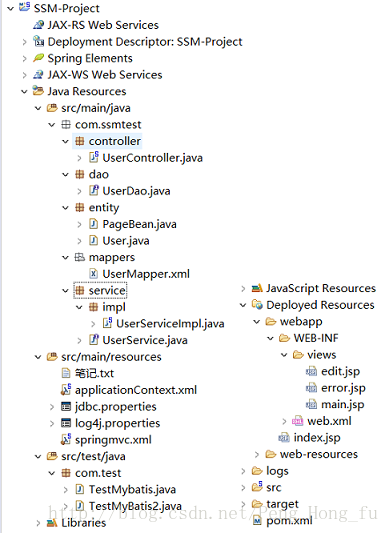Expand the JavaScript Resources node
The image size is (389, 533).
point(243,289)
